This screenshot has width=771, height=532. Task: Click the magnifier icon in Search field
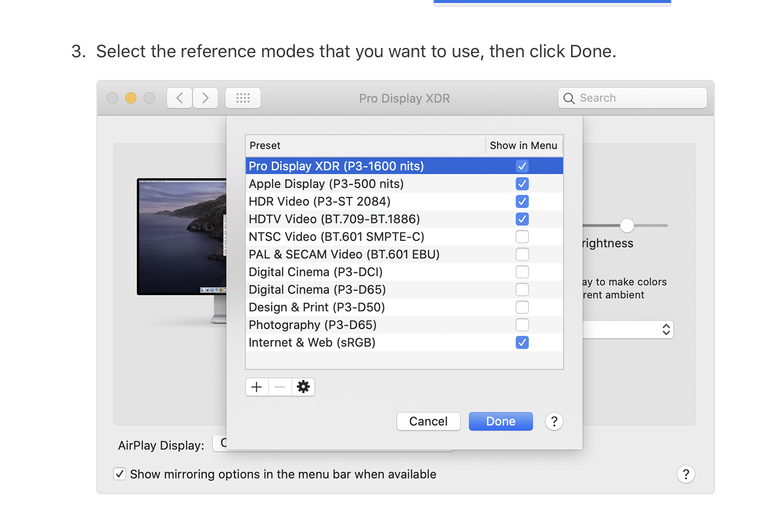(569, 98)
